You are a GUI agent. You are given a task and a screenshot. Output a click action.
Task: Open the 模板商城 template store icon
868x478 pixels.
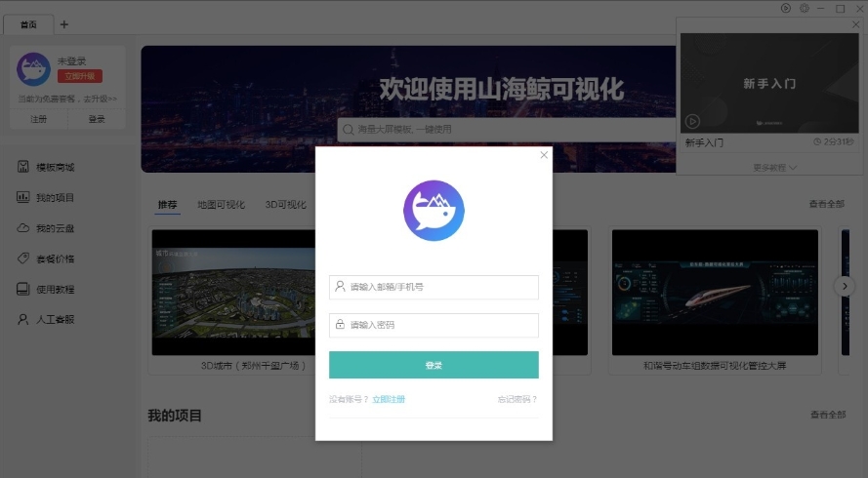click(x=22, y=167)
